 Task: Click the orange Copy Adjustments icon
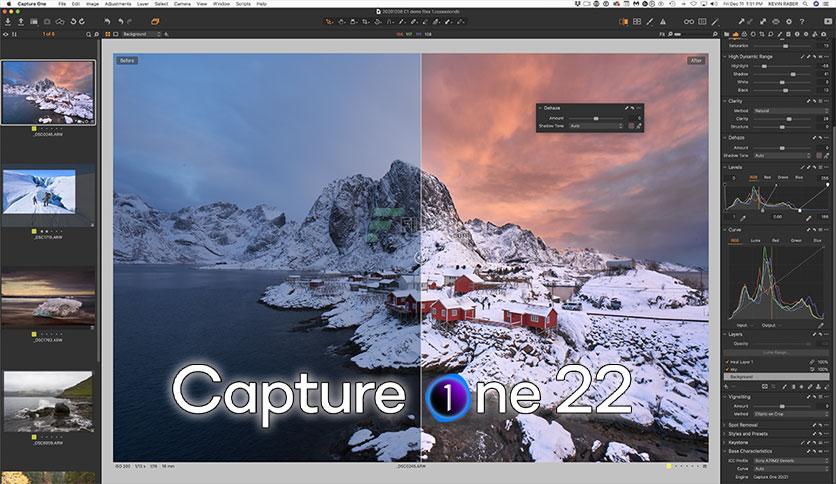tap(155, 22)
